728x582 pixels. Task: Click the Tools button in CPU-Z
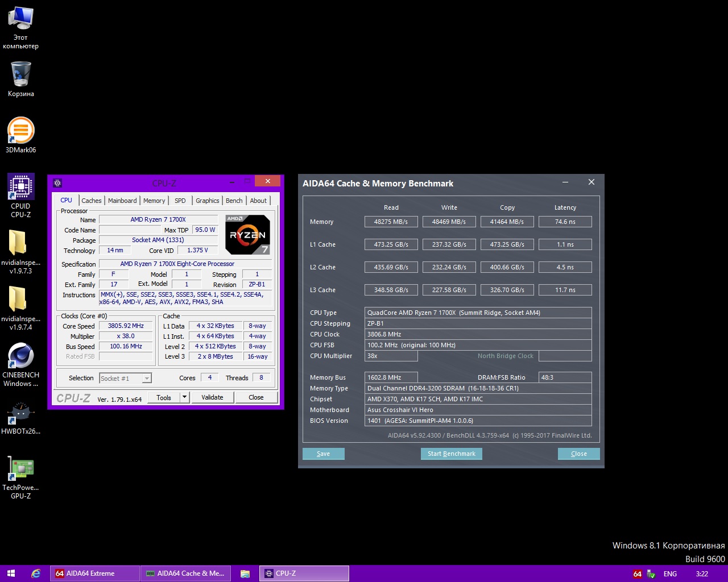[x=164, y=397]
